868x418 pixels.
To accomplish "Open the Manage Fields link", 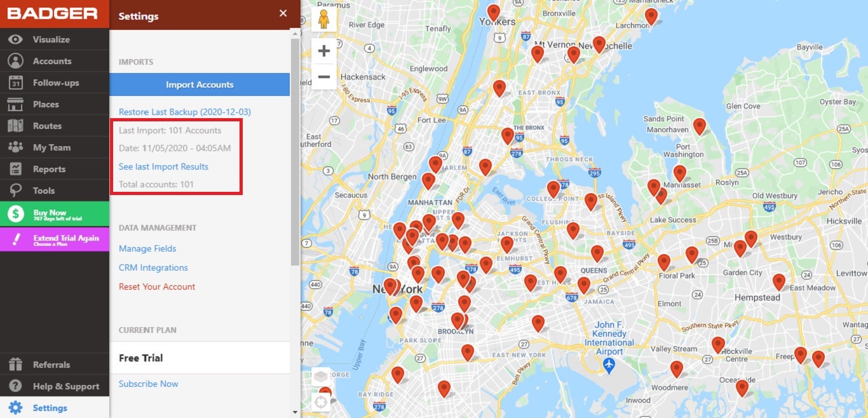I will pyautogui.click(x=147, y=248).
